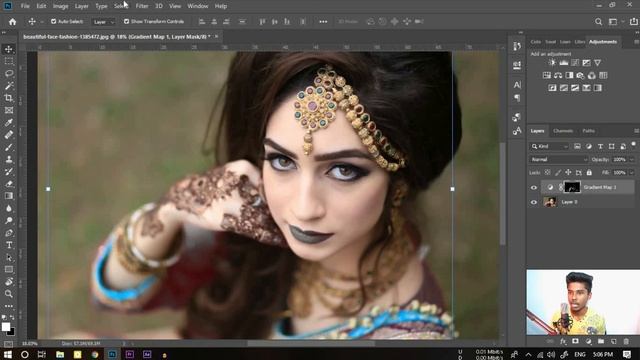Open the Adjustments panel options menu
This screenshot has height=360, width=640.
(636, 42)
